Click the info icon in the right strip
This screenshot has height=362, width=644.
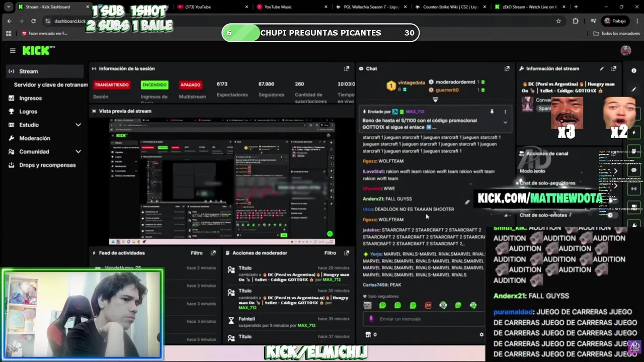[x=633, y=70]
